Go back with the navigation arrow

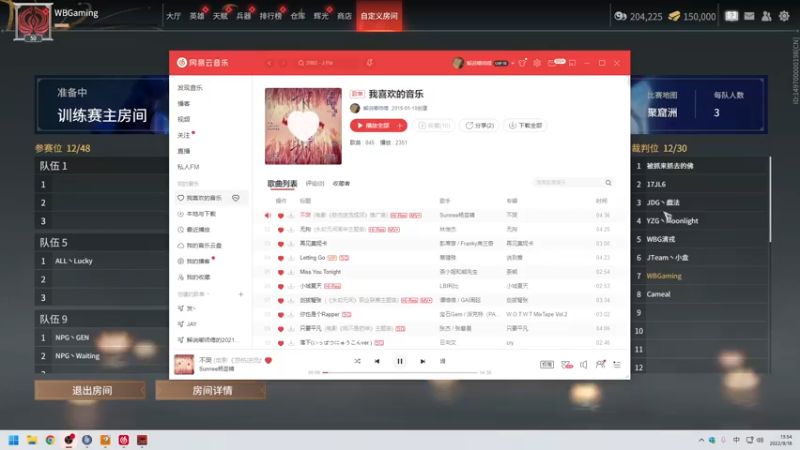269,63
